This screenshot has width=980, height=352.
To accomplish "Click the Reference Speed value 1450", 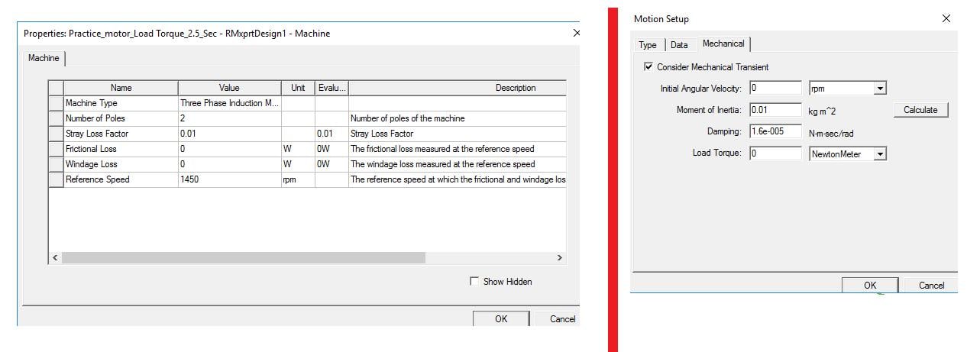I will [229, 179].
